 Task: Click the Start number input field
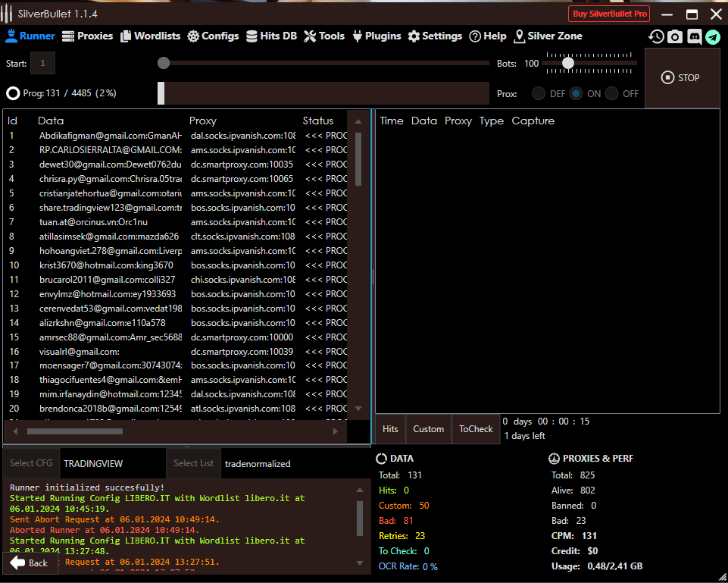click(42, 63)
